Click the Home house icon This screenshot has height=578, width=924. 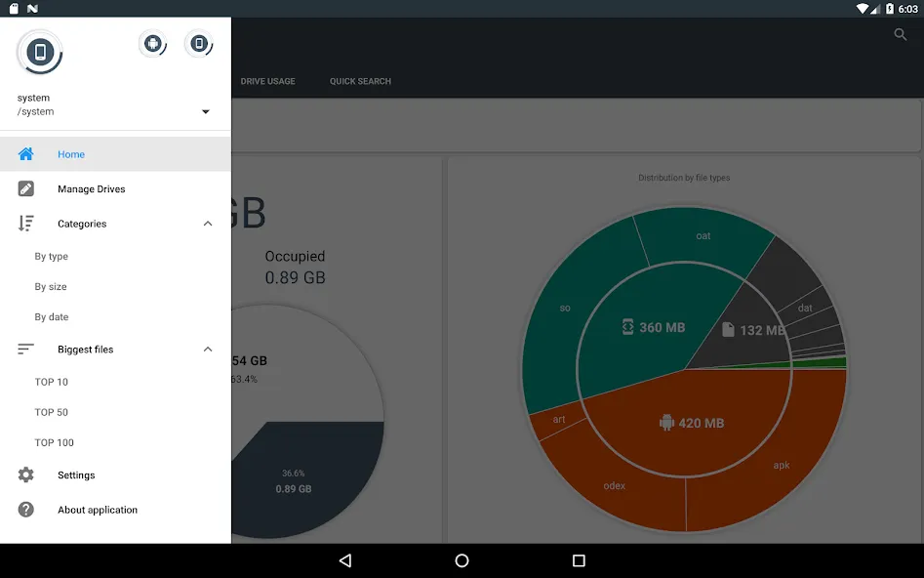click(x=26, y=154)
